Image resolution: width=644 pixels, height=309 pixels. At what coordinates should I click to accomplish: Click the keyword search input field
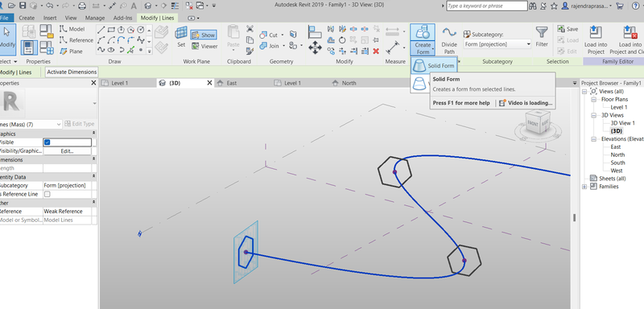click(487, 6)
